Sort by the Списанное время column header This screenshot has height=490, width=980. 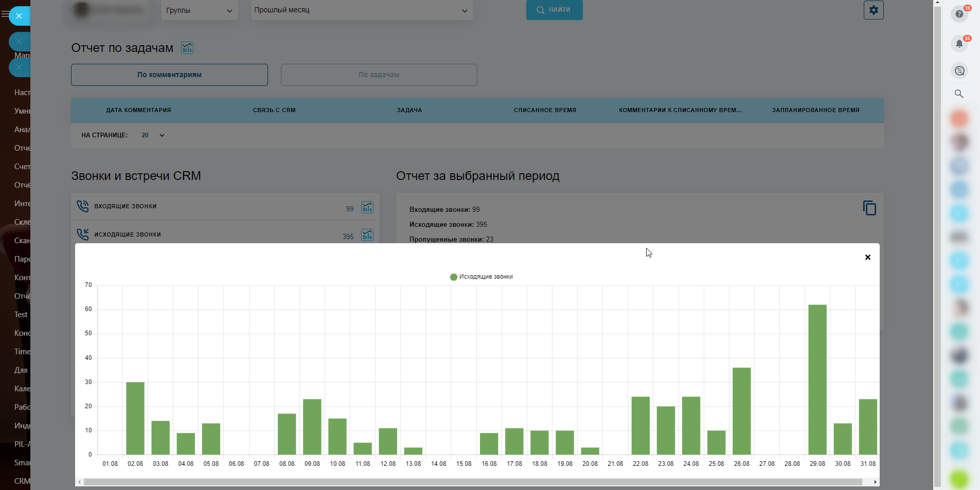(544, 110)
